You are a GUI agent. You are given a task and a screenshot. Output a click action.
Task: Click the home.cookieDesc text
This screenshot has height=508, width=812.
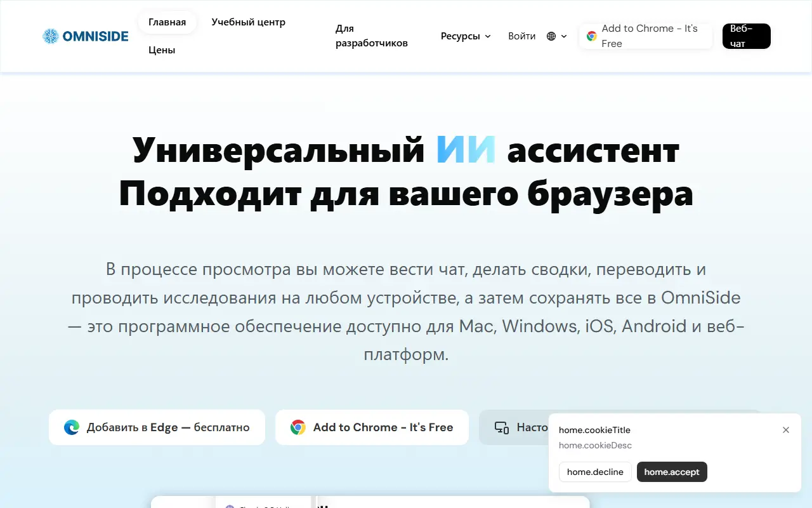595,445
